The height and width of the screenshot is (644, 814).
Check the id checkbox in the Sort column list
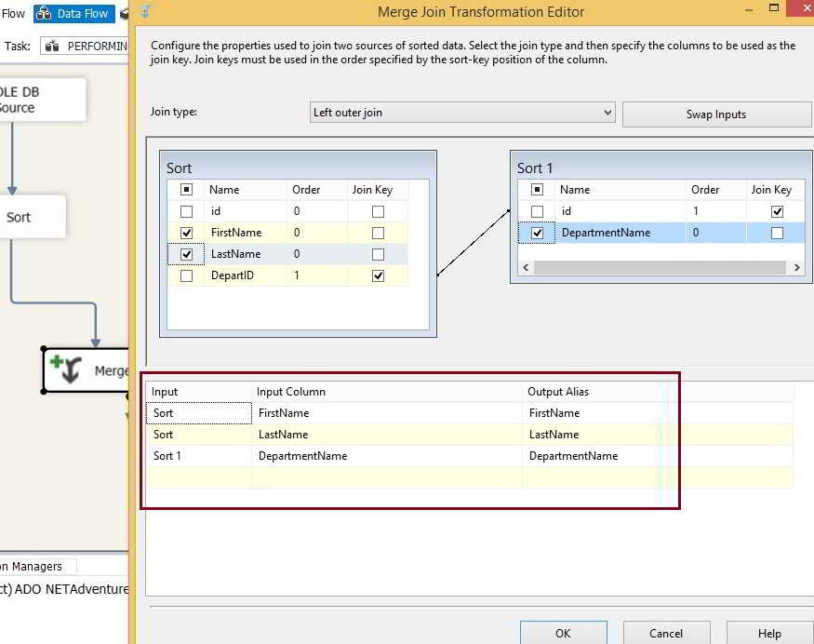(x=186, y=210)
